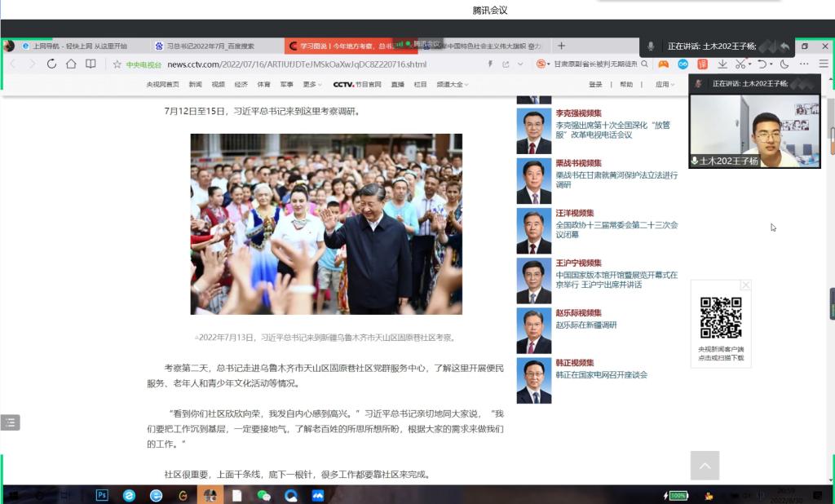Image resolution: width=835 pixels, height=504 pixels.
Task: Open new tab with plus button
Action: point(561,46)
